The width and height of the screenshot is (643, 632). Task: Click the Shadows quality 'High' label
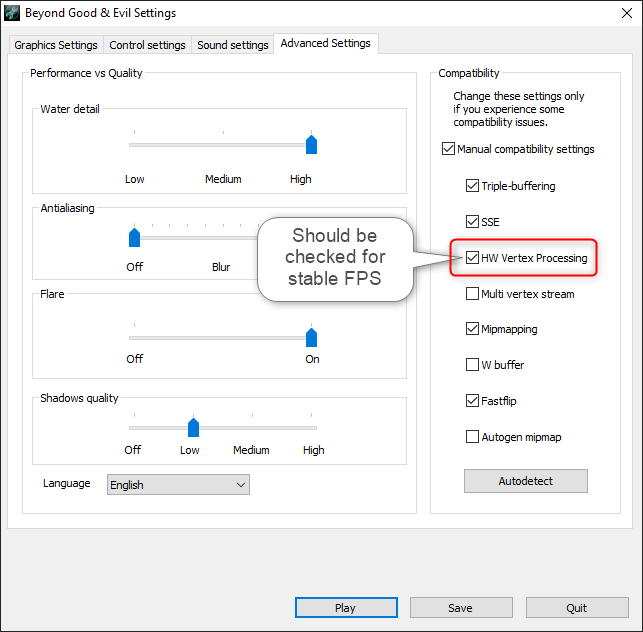pos(313,450)
